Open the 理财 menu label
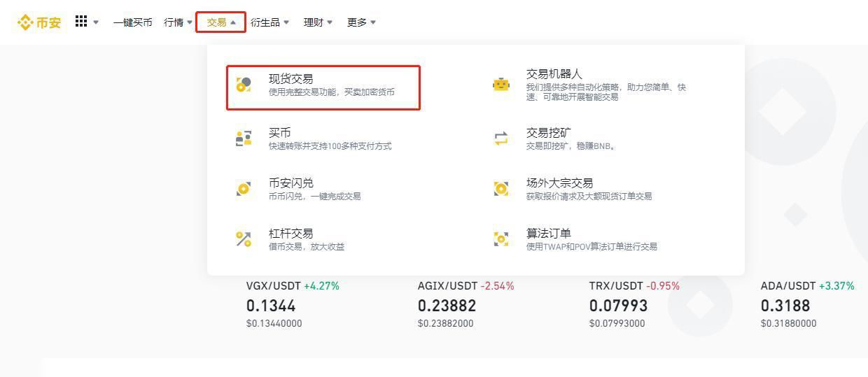This screenshot has height=377, width=868. pos(314,22)
